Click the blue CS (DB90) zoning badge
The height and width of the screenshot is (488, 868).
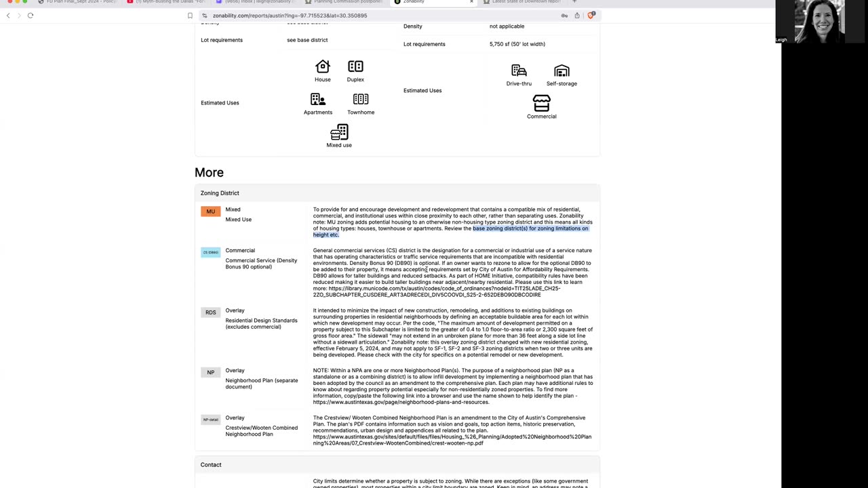(x=211, y=252)
